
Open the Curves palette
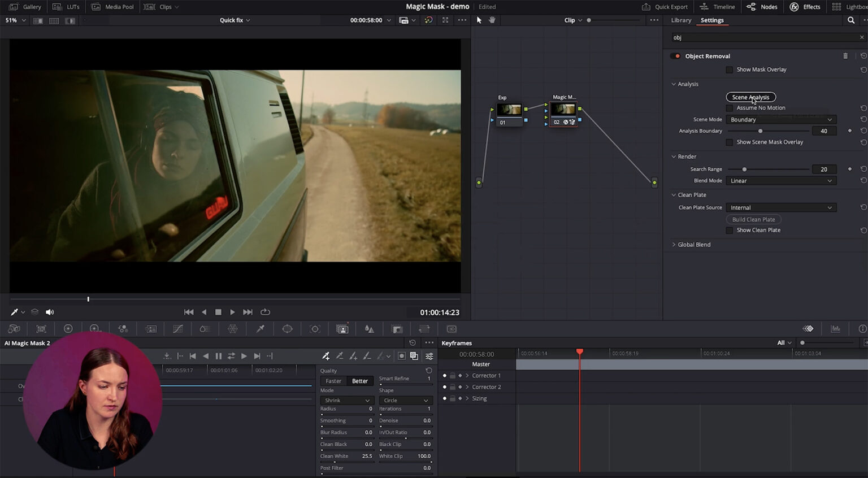click(177, 329)
